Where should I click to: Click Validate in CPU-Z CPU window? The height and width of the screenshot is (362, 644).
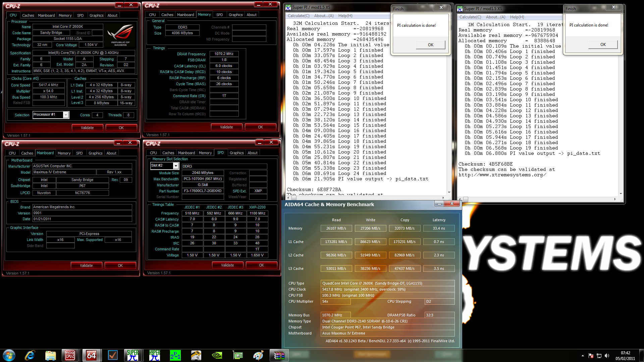tap(87, 128)
